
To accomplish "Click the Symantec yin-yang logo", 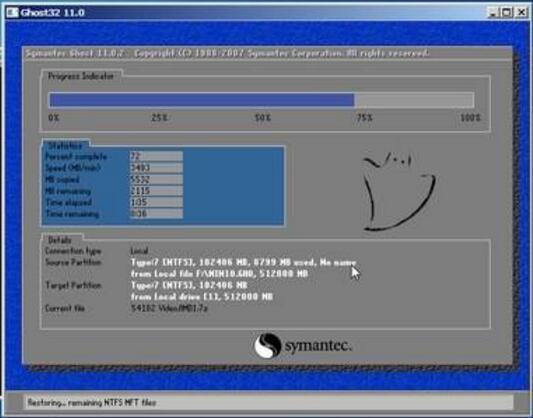I will pos(268,345).
